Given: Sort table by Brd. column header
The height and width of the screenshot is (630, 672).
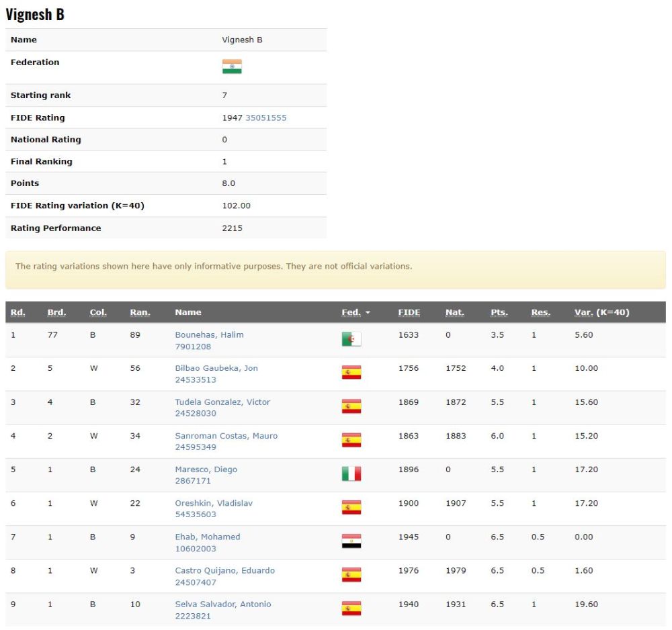Looking at the screenshot, I should tap(56, 312).
